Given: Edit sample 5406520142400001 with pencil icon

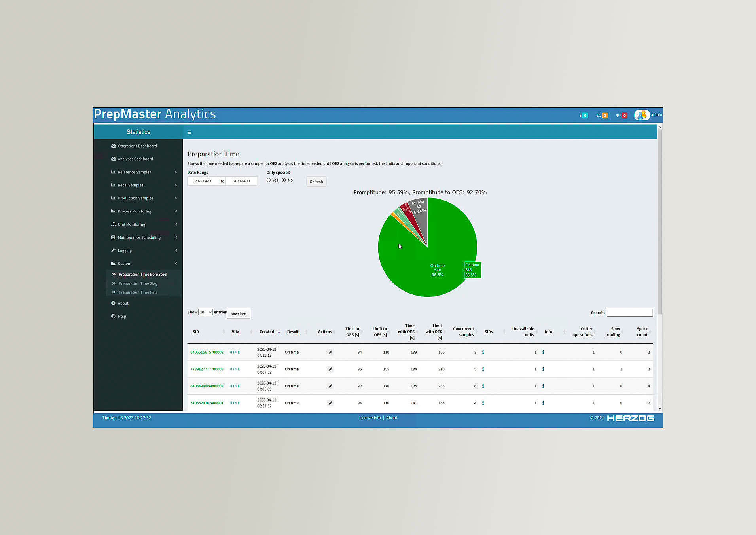Looking at the screenshot, I should 330,403.
